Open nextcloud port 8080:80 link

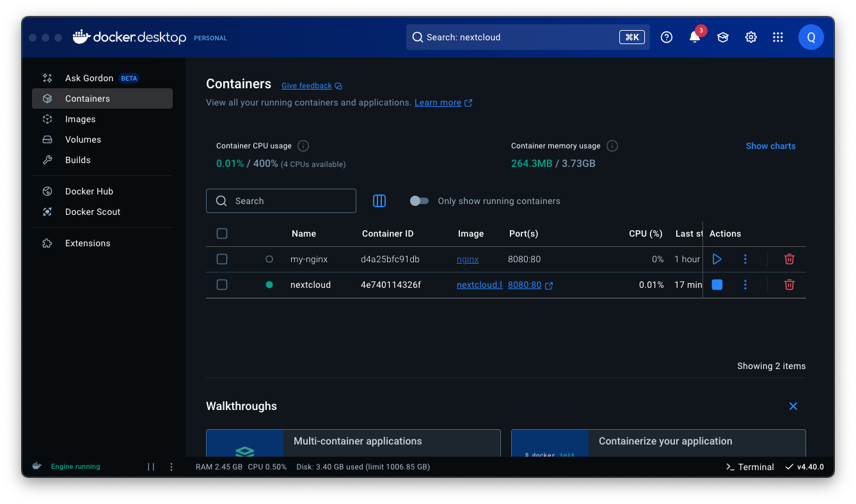(x=525, y=285)
